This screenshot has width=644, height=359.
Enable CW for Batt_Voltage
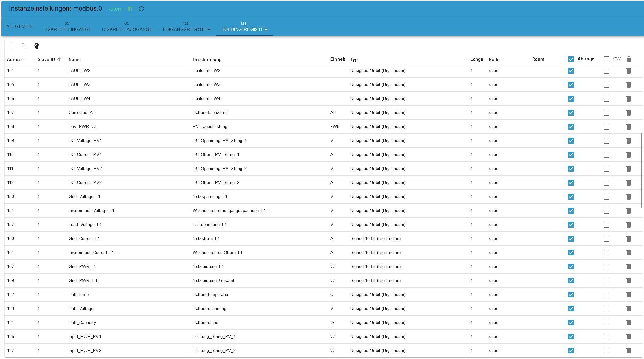pos(607,309)
